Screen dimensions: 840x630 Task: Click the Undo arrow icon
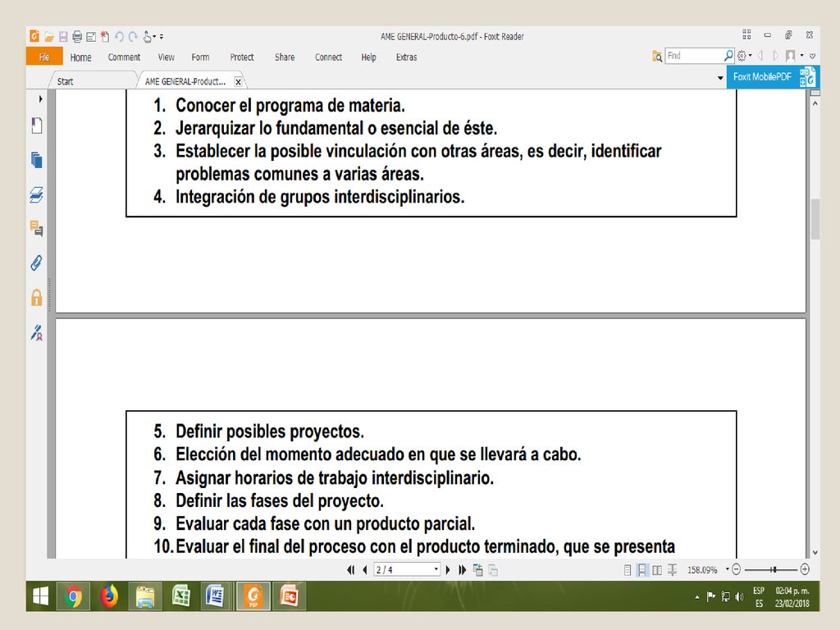pyautogui.click(x=119, y=36)
